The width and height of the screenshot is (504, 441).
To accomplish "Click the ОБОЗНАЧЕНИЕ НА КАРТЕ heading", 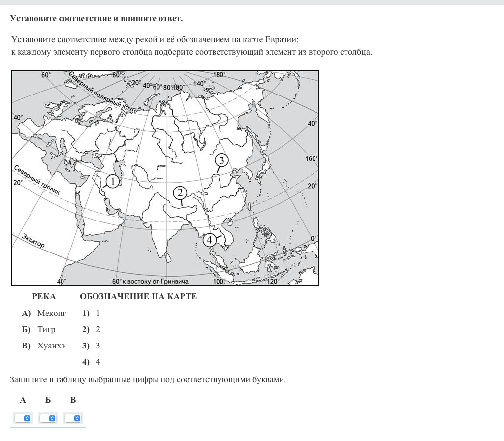I will [x=138, y=296].
